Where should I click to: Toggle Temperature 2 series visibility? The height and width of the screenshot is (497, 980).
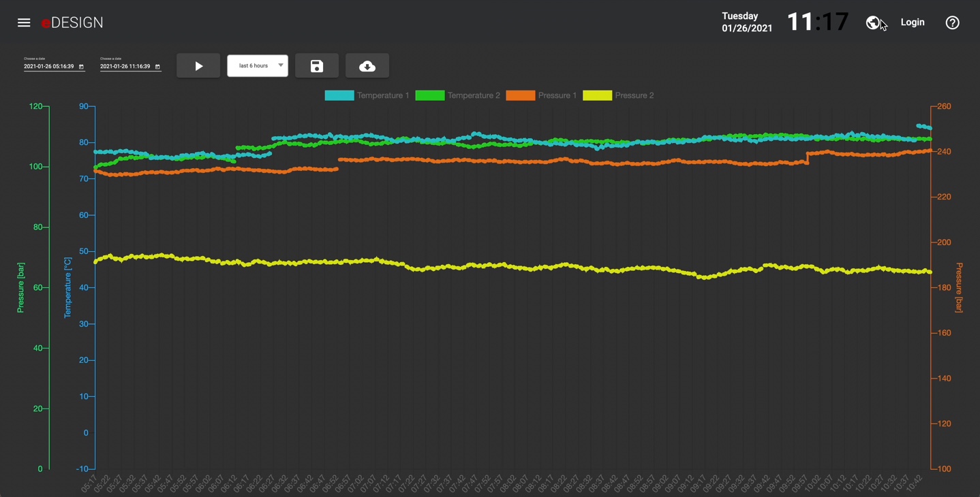coord(474,95)
